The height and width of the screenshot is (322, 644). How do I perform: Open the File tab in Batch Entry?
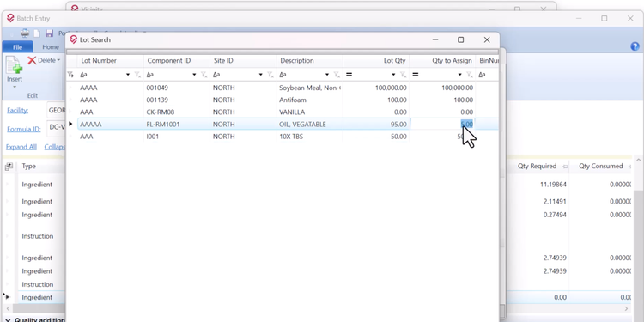(17, 47)
